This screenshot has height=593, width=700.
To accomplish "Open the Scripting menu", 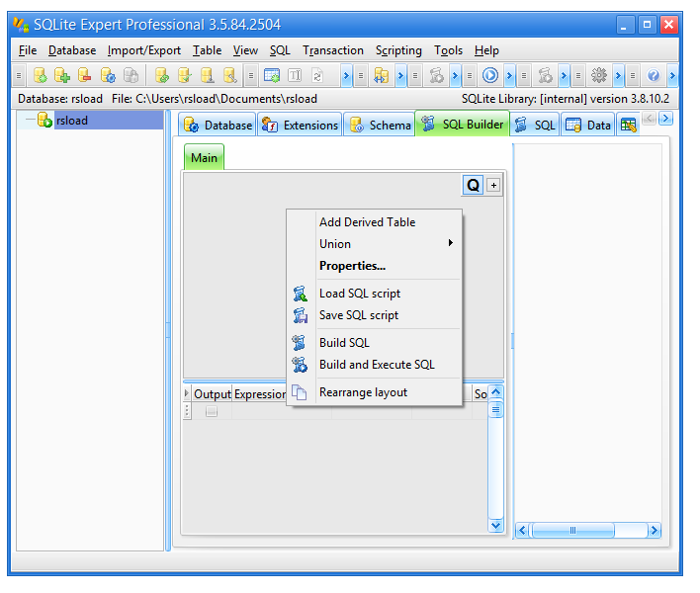I will (398, 50).
